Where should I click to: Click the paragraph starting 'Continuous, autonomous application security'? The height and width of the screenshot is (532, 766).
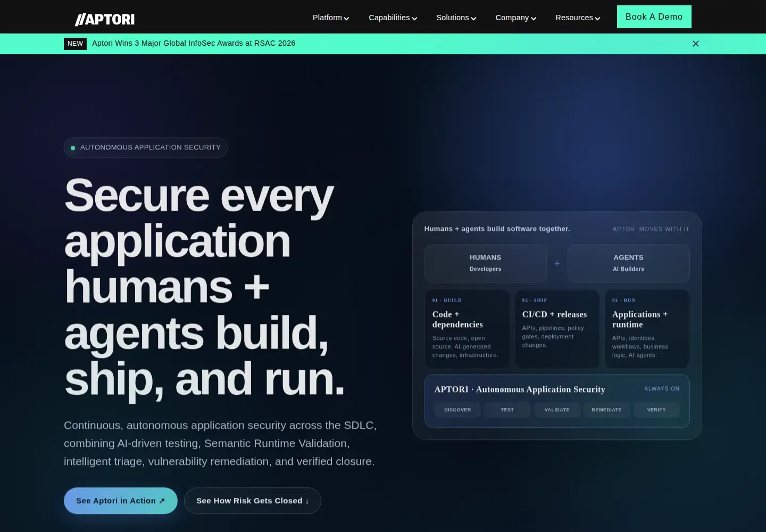point(220,443)
